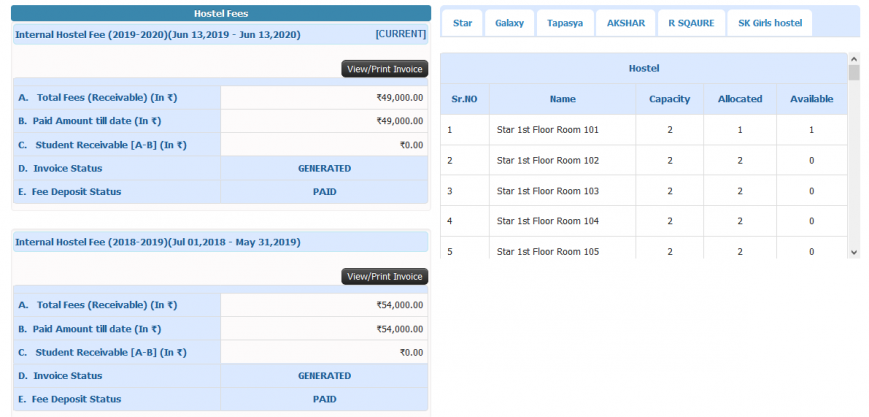This screenshot has height=417, width=869.
Task: Open the Star hostel tab
Action: coord(462,23)
